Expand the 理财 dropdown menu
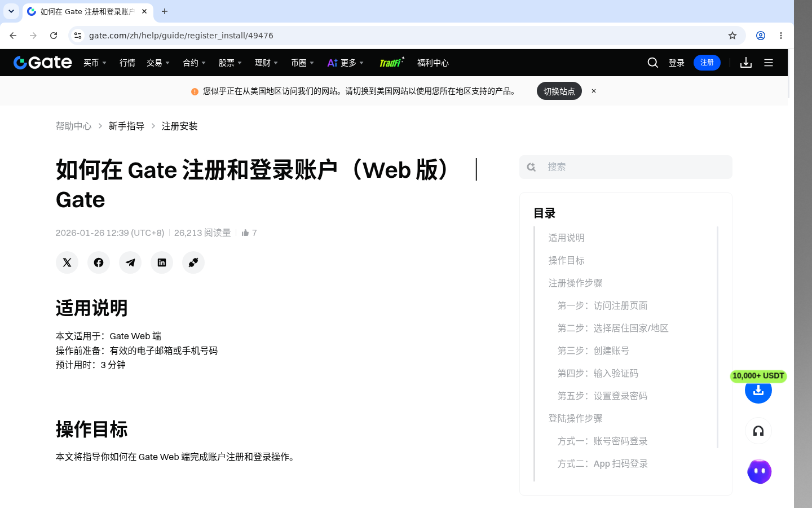 click(x=267, y=63)
